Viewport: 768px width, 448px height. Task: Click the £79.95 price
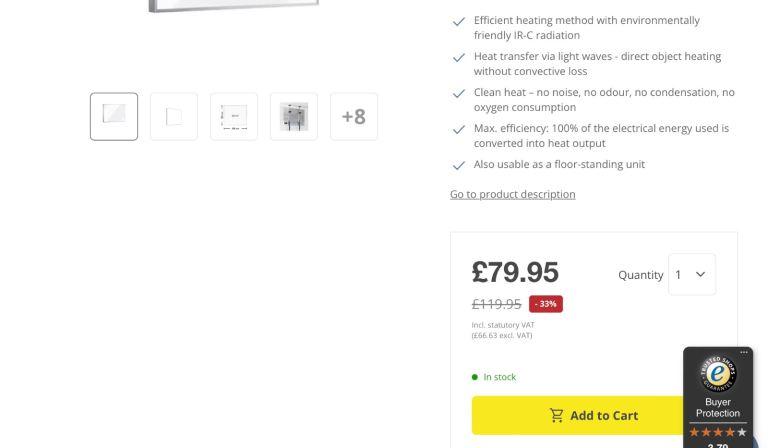515,272
